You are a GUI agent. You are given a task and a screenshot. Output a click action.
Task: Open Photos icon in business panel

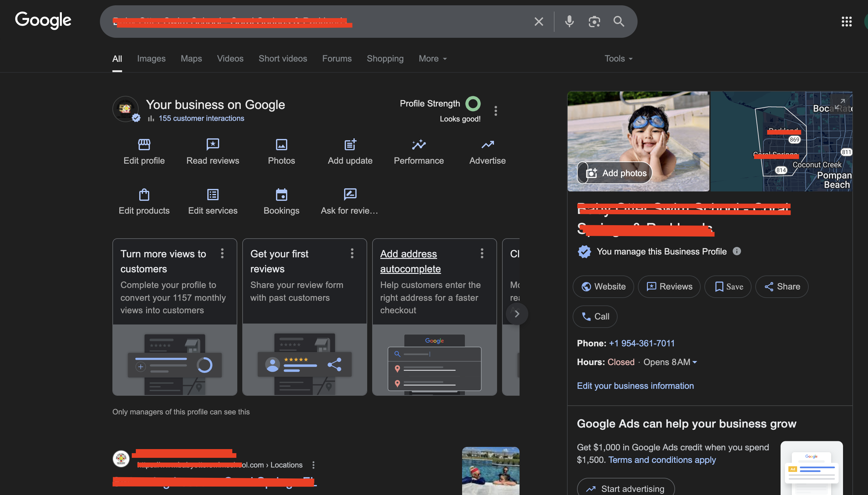(281, 145)
